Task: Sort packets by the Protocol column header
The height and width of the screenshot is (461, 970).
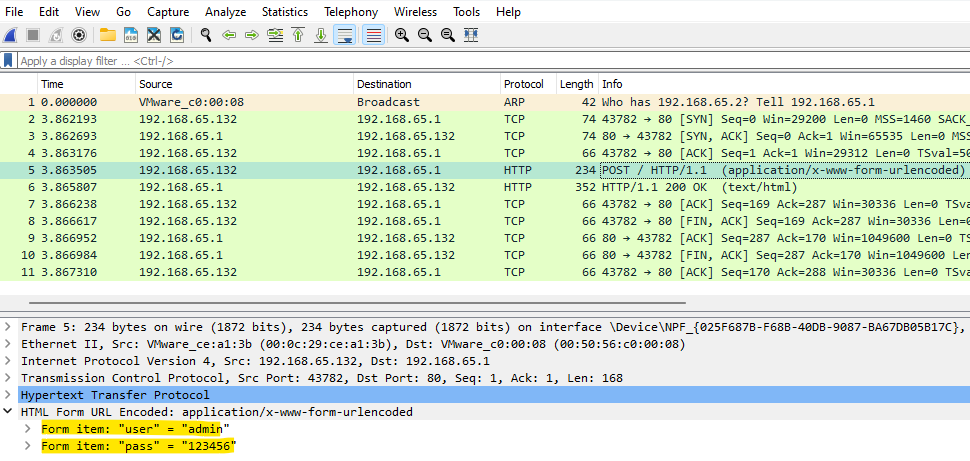Action: (x=524, y=84)
